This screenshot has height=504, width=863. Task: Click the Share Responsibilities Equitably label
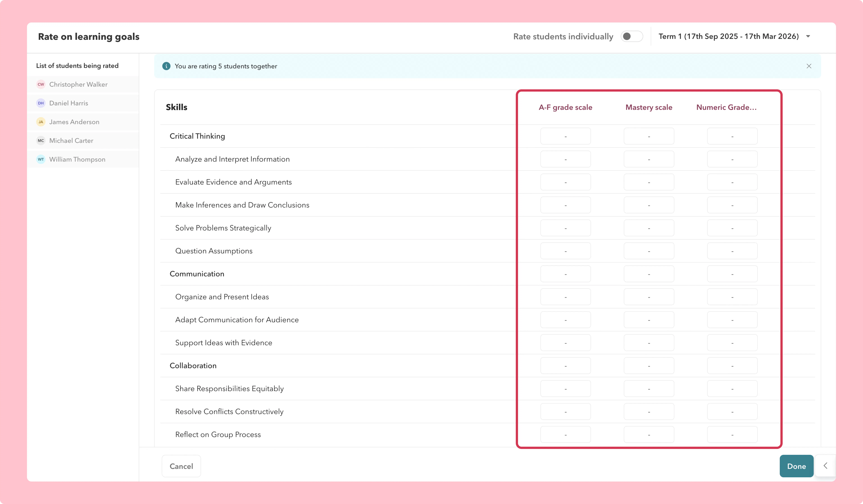[x=230, y=389]
